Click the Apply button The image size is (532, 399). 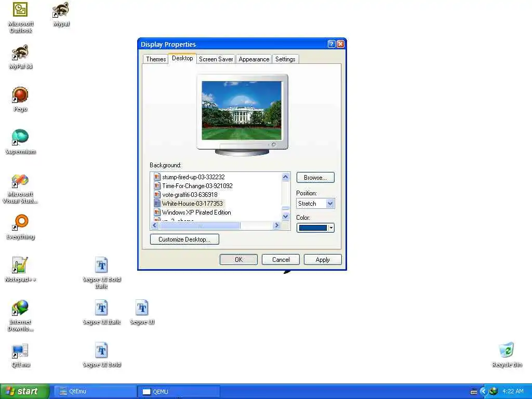pyautogui.click(x=322, y=260)
